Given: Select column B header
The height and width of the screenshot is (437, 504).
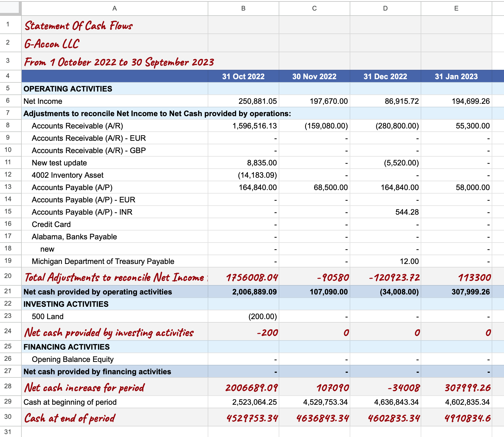Looking at the screenshot, I should [x=243, y=8].
